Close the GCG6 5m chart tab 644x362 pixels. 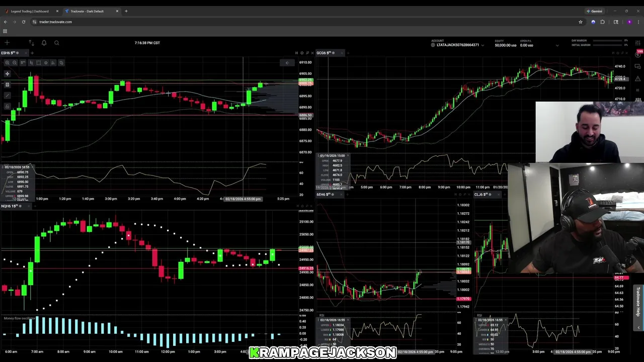click(342, 53)
